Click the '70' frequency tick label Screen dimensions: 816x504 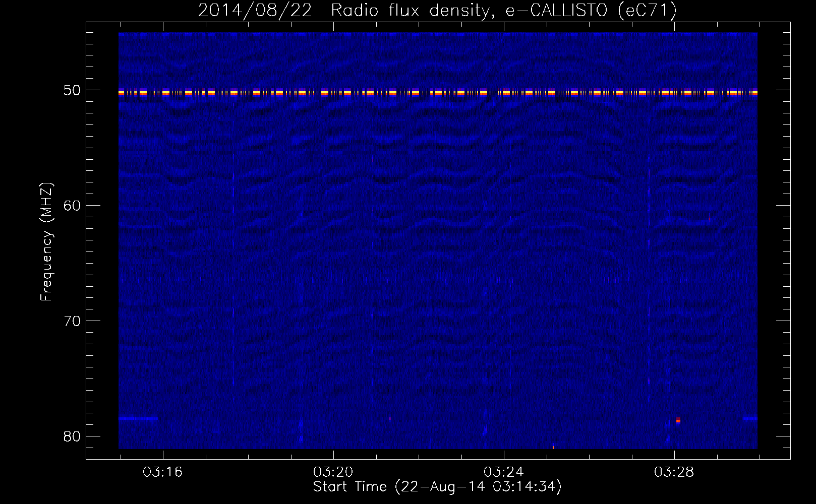point(72,321)
